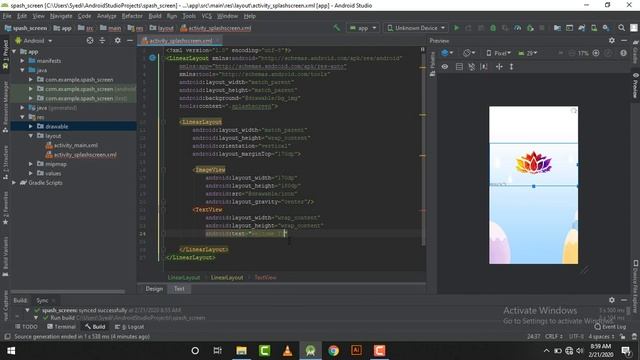Open the Event Log
The height and width of the screenshot is (360, 640).
tap(610, 327)
